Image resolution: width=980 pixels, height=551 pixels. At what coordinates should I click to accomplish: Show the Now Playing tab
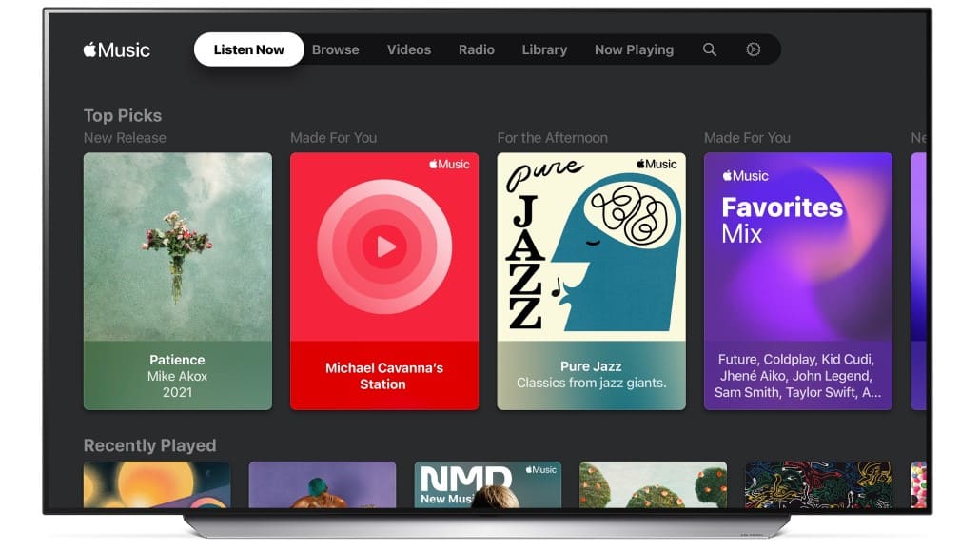(x=634, y=49)
